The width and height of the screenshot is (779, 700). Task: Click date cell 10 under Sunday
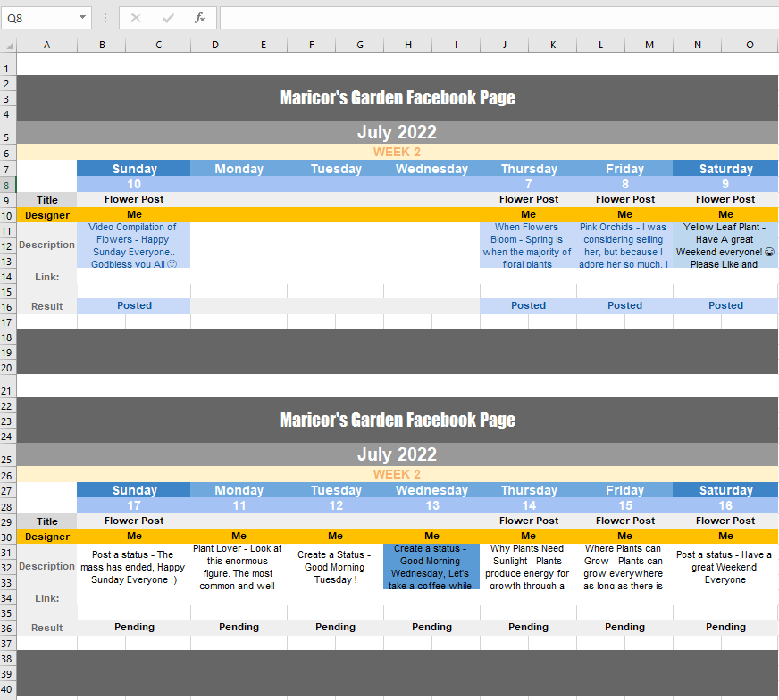[134, 184]
